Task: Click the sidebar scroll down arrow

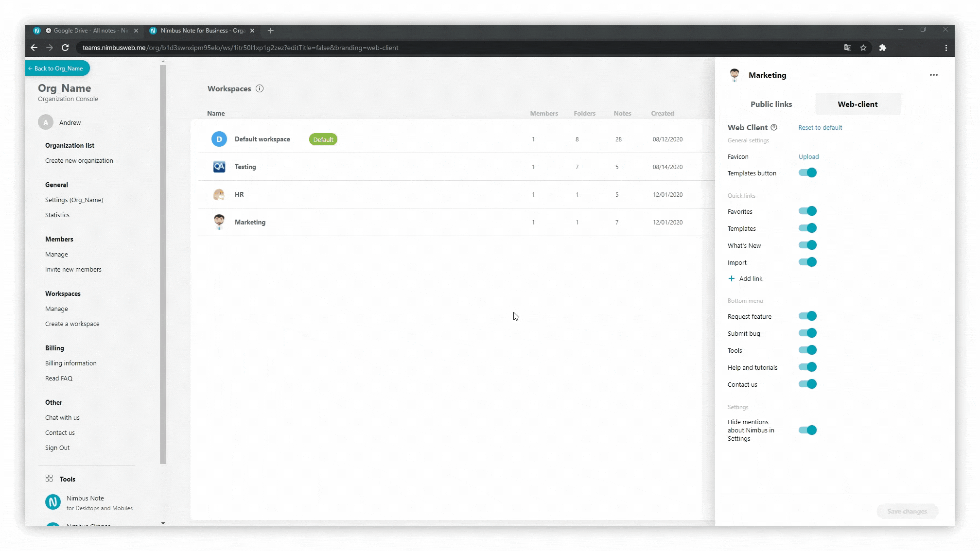Action: tap(163, 523)
